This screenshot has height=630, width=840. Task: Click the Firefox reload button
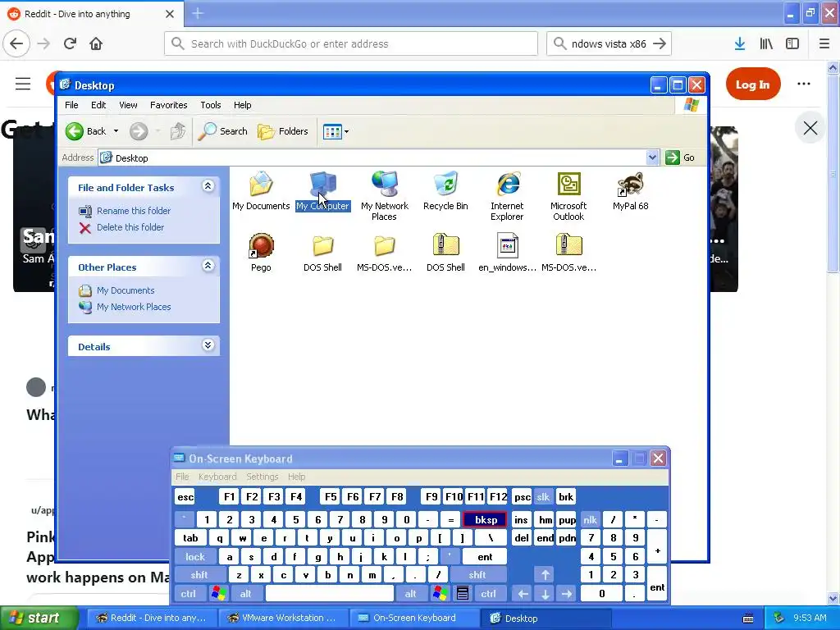70,43
